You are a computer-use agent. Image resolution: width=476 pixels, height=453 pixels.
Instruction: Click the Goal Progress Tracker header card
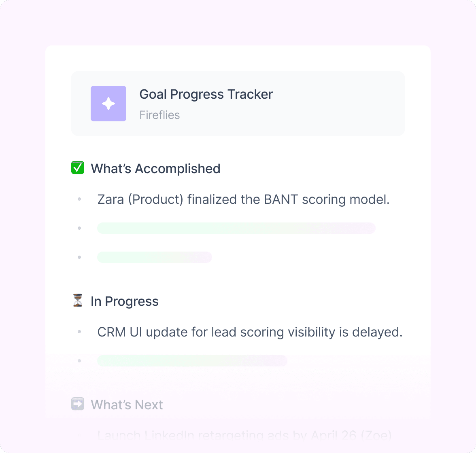pyautogui.click(x=238, y=104)
